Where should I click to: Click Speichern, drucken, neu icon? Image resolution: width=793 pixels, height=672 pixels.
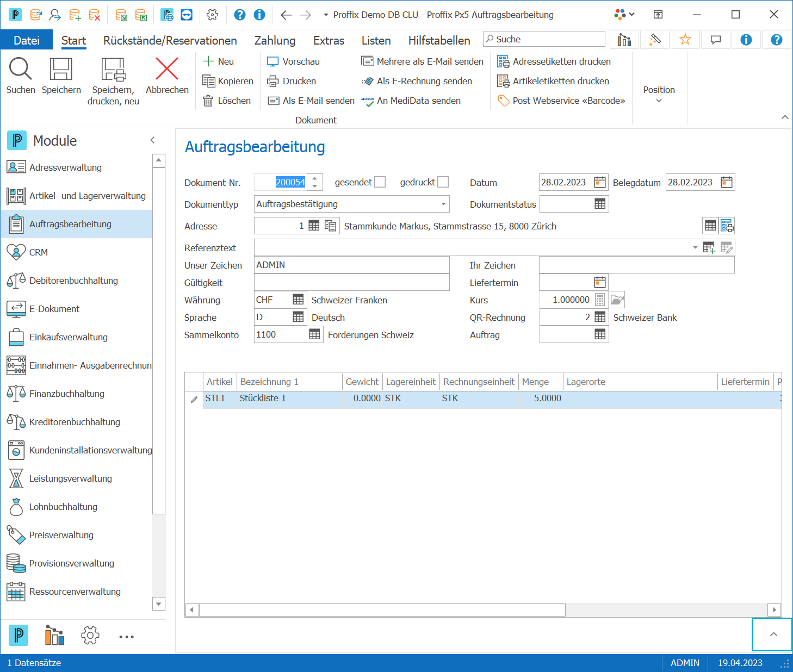coord(113,70)
